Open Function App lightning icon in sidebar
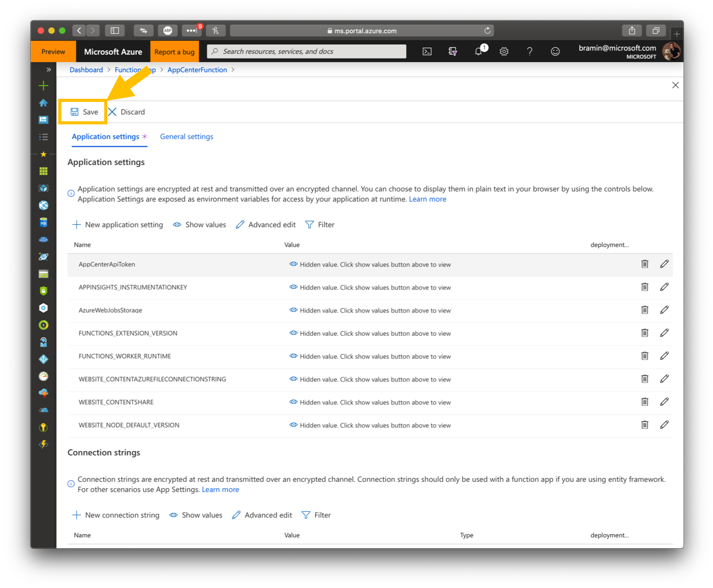This screenshot has height=588, width=713. point(43,444)
